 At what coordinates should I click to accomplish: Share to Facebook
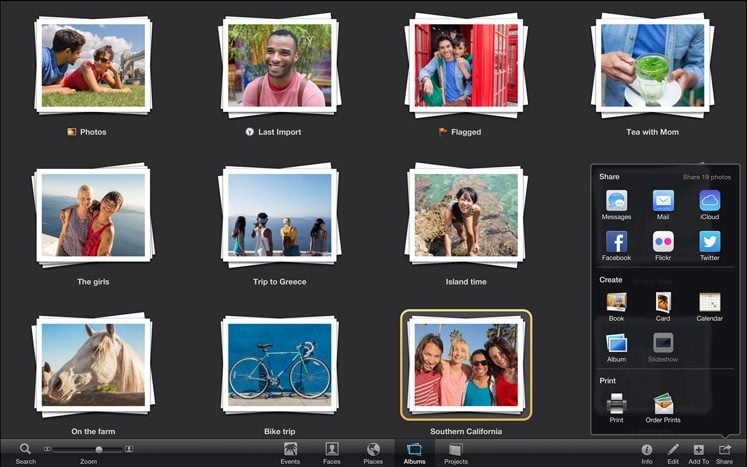click(616, 242)
